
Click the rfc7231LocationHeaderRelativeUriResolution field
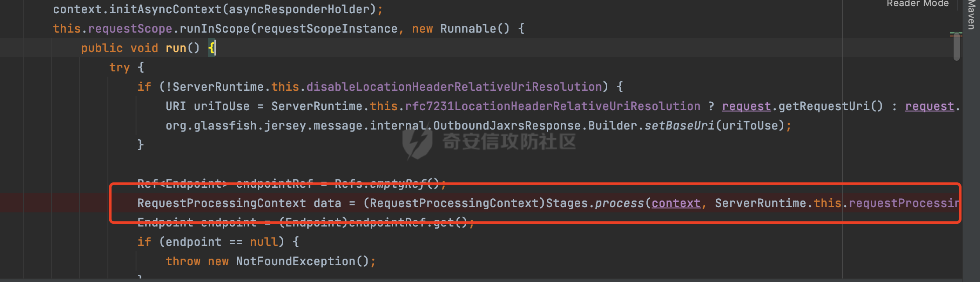tap(553, 106)
